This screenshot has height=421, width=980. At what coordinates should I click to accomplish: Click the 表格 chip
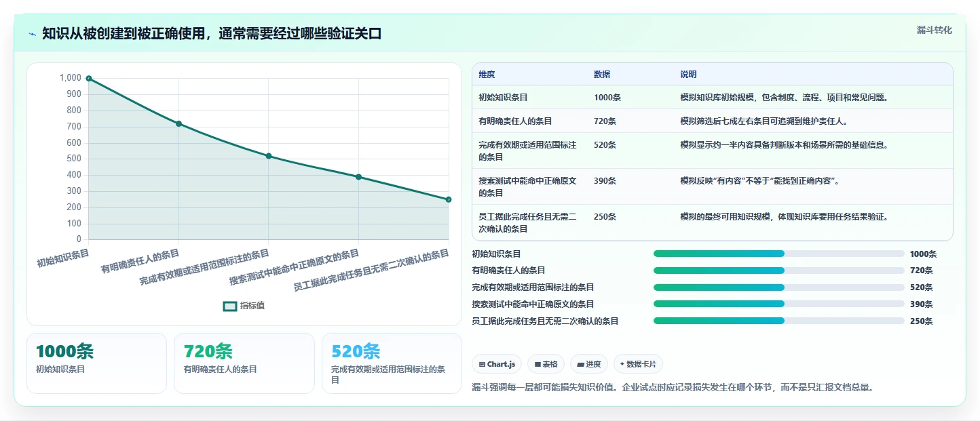coord(546,364)
